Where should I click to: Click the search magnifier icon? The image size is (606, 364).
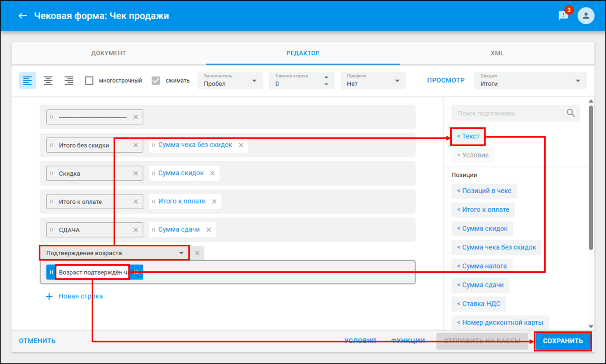(x=570, y=113)
